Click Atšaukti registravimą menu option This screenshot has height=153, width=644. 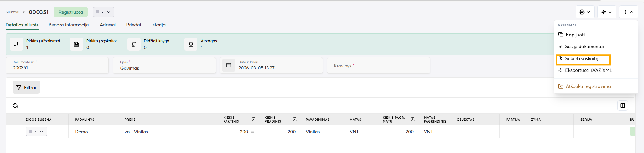[x=588, y=86]
